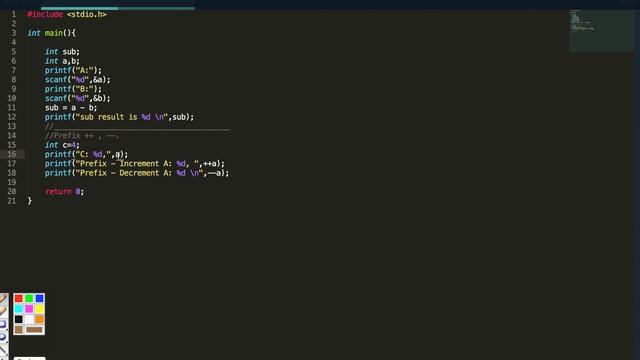Click gutter line number 16
This screenshot has height=360, width=640.
click(x=12, y=154)
